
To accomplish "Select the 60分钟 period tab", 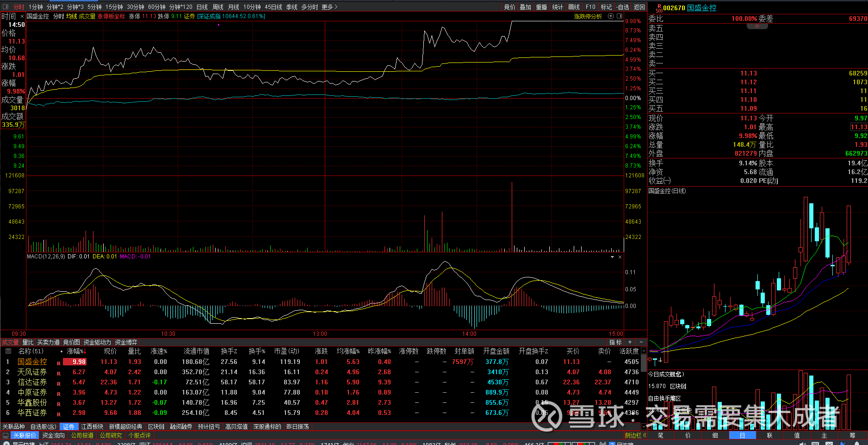I will click(x=157, y=7).
